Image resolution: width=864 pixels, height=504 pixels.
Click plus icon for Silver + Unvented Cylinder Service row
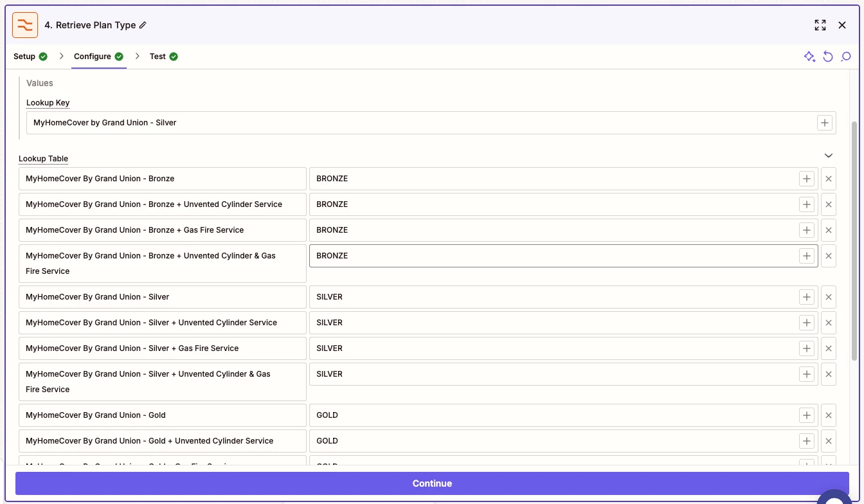pos(807,323)
